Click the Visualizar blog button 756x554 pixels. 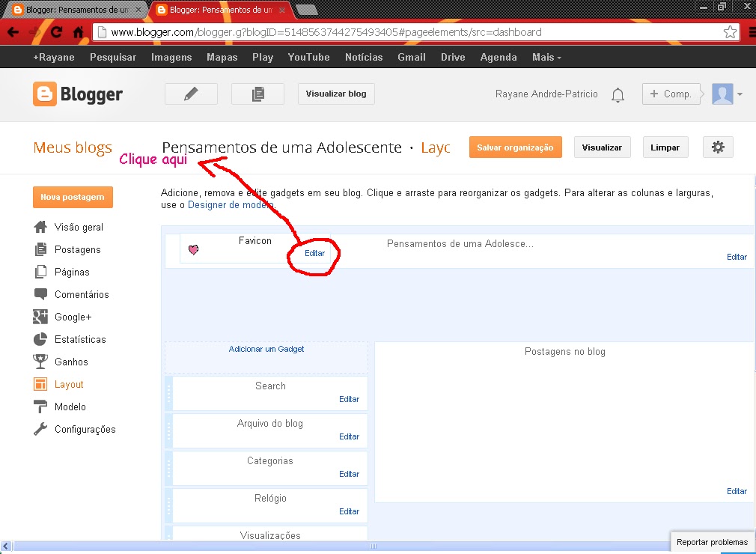click(336, 94)
